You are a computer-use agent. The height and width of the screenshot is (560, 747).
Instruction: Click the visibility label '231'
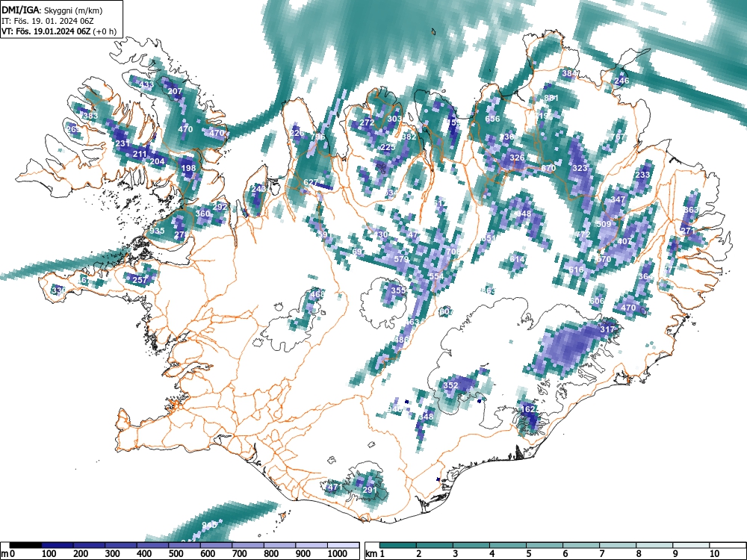pos(123,143)
